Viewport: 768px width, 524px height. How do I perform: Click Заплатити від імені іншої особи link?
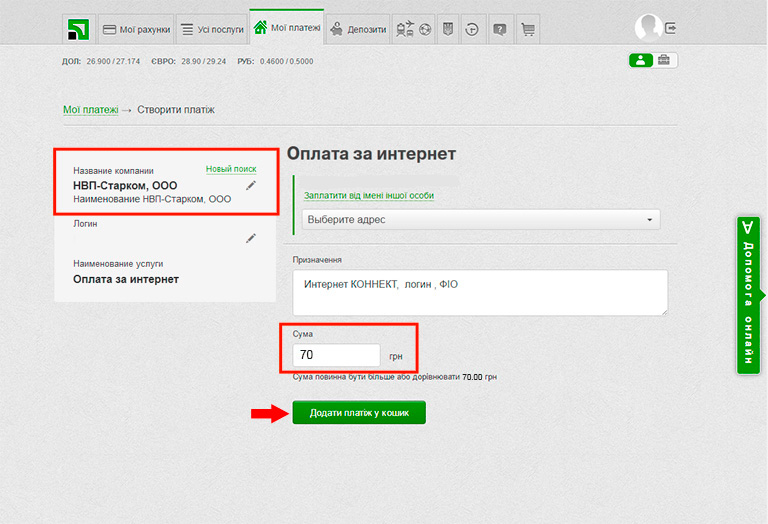click(369, 195)
